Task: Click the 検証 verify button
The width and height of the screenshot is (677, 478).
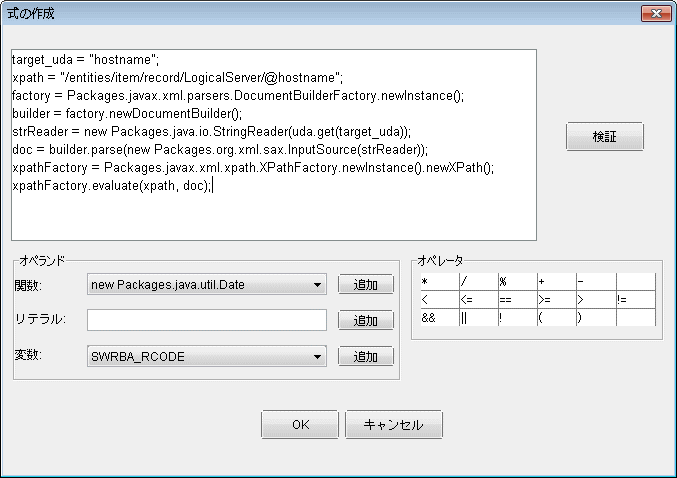Action: [604, 137]
